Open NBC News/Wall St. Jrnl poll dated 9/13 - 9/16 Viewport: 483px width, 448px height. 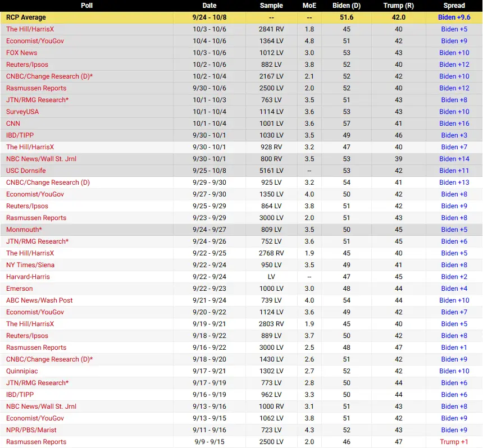pyautogui.click(x=41, y=406)
